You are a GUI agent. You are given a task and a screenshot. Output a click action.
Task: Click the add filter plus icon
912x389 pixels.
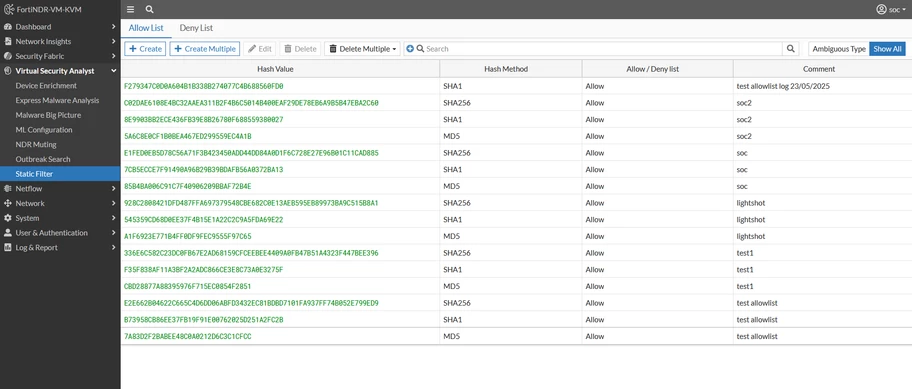(x=409, y=49)
